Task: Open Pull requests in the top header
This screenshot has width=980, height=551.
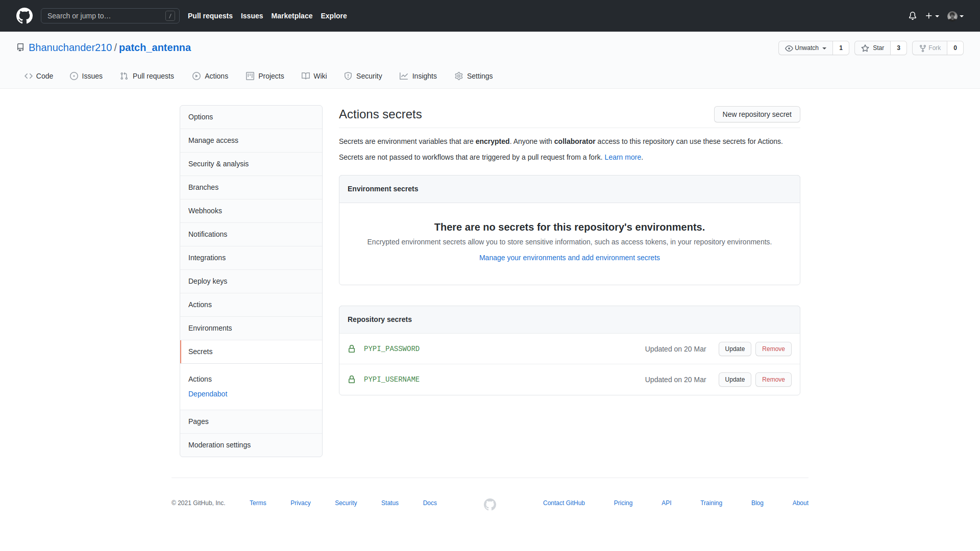Action: pyautogui.click(x=210, y=16)
